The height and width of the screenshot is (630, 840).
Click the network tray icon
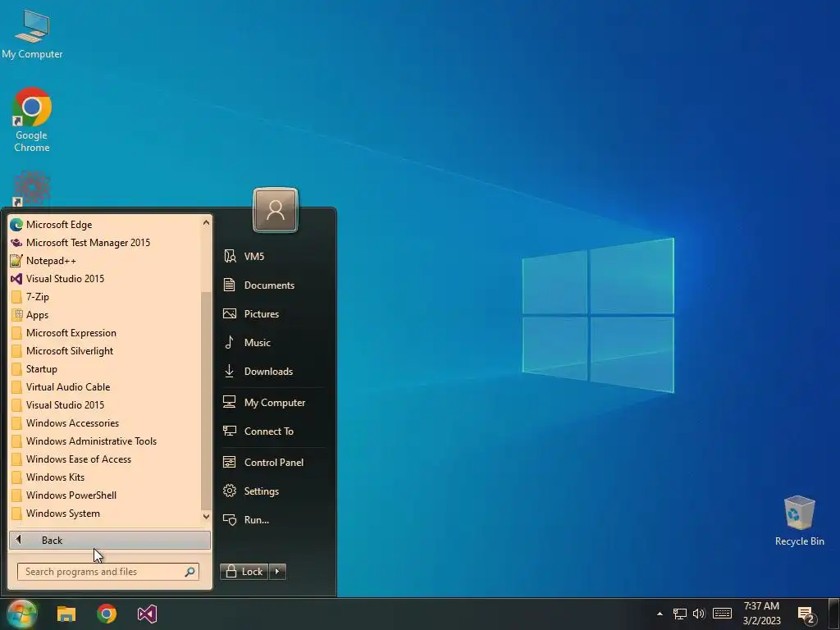(x=680, y=614)
